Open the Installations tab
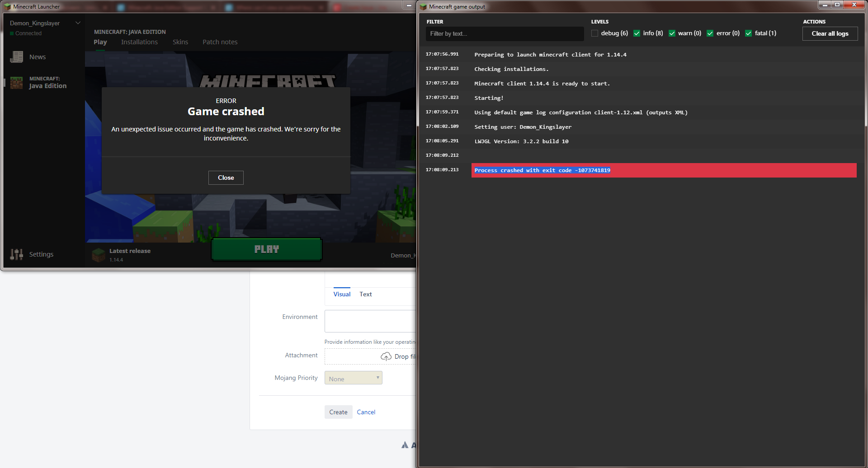Image resolution: width=868 pixels, height=468 pixels. (139, 42)
